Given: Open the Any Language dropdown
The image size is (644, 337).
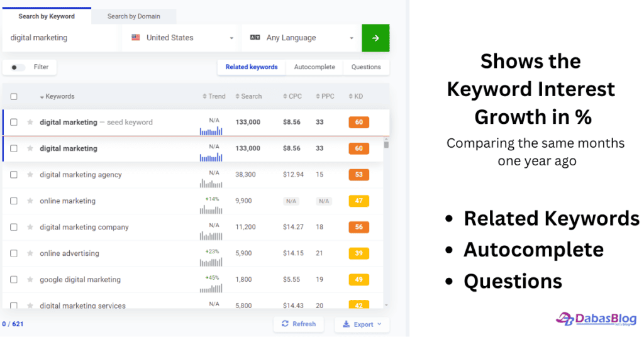Looking at the screenshot, I should 301,38.
